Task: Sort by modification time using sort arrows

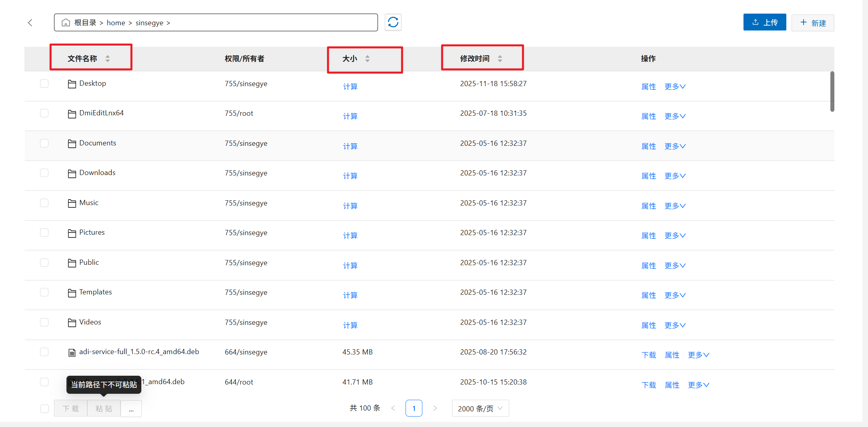Action: (x=500, y=59)
